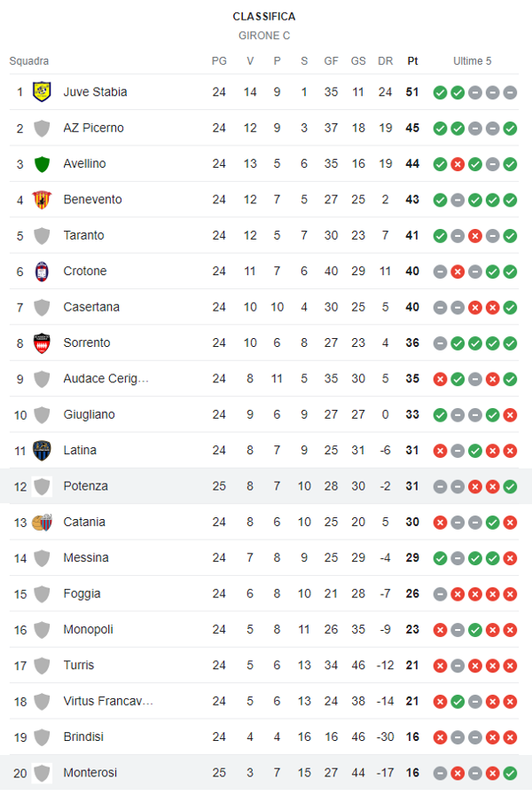Click the Latina club crest

tap(42, 451)
